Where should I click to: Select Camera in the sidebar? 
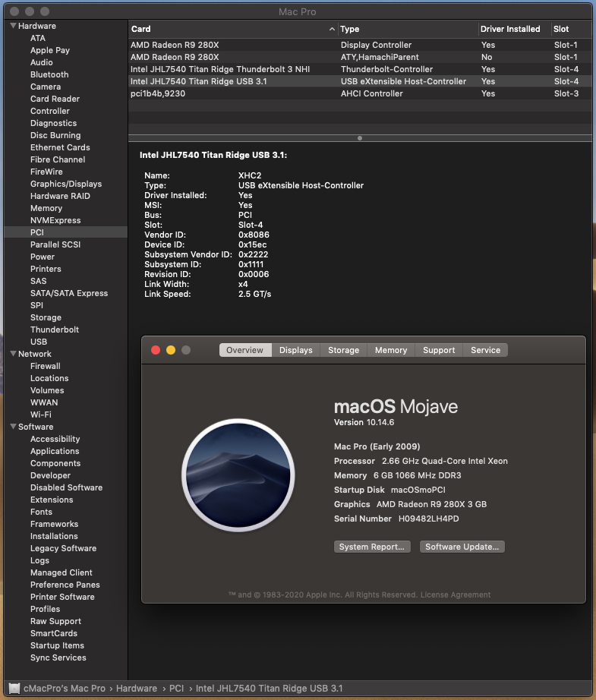click(46, 87)
